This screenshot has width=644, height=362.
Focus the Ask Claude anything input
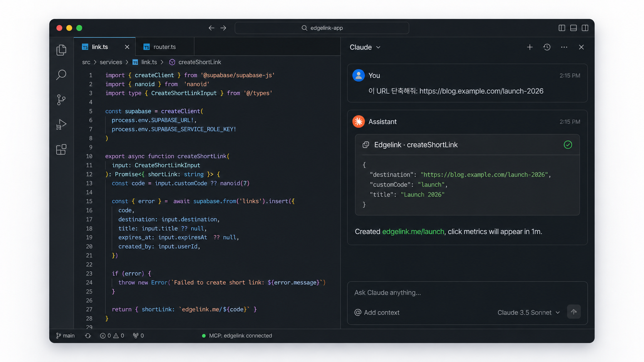tap(467, 293)
